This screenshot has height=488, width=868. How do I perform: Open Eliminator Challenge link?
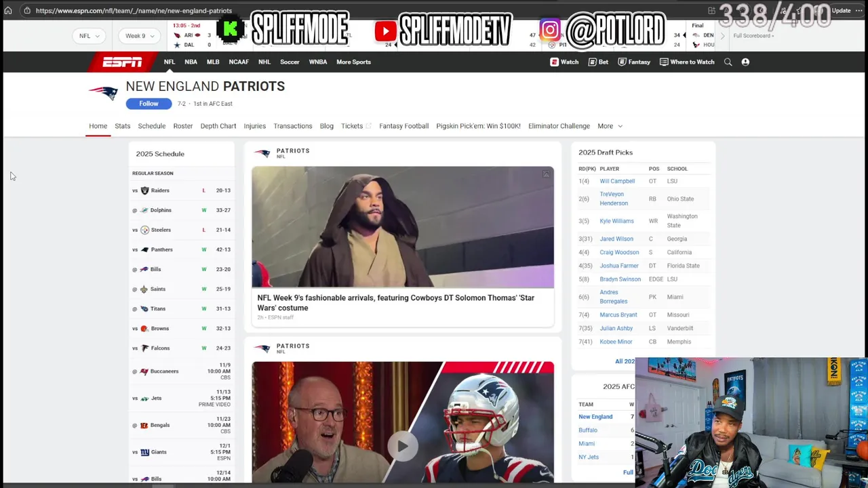tap(559, 126)
